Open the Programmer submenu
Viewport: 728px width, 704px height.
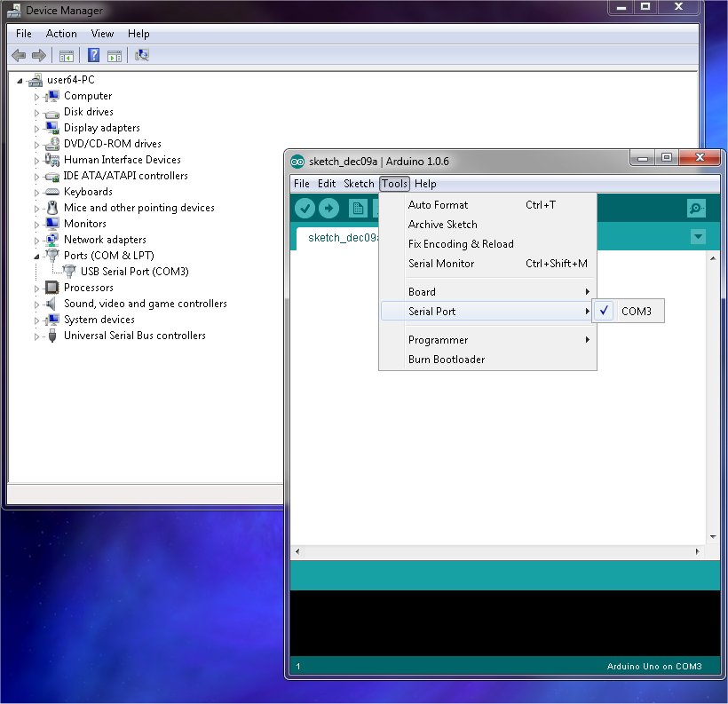click(488, 339)
